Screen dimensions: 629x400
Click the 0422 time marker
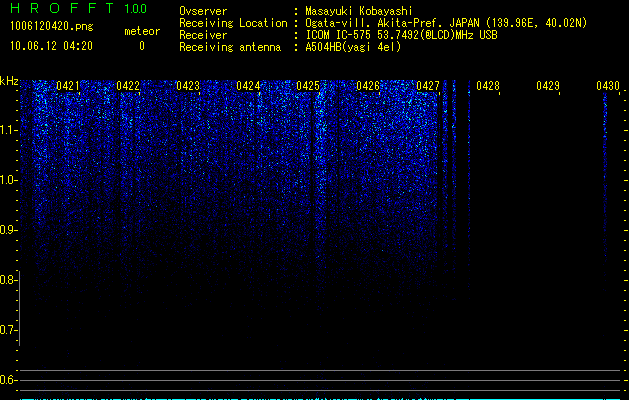tap(128, 86)
